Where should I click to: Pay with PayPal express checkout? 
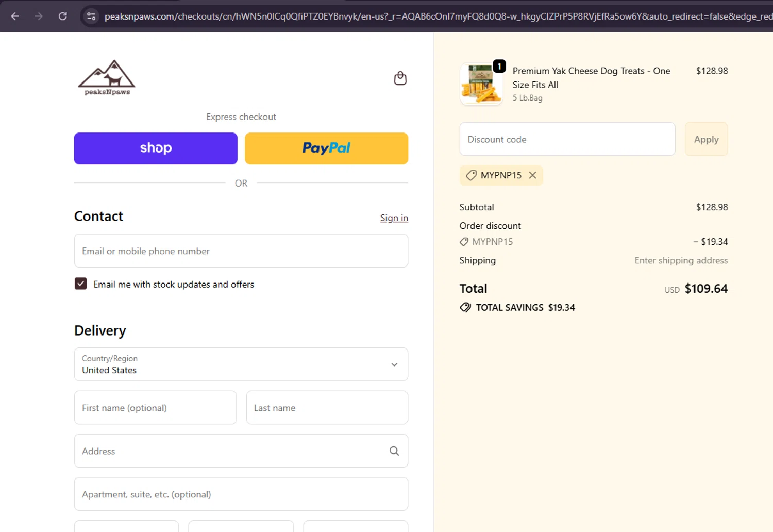[326, 148]
